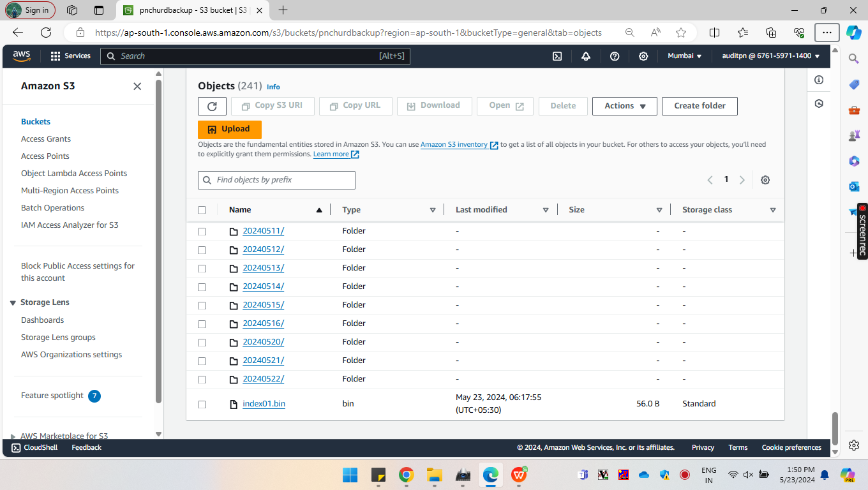
Task: Check the box for folder 20240511/
Action: pos(202,231)
